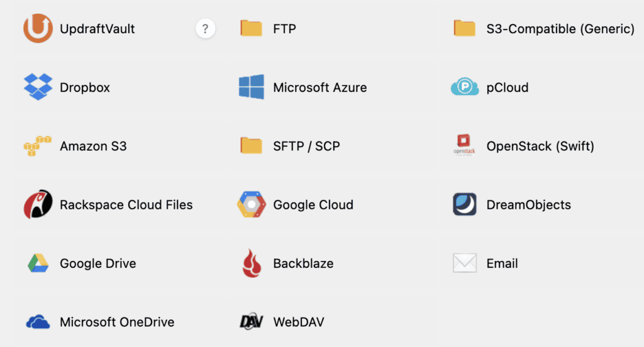Viewport: 644px width, 347px height.
Task: Click the WebDAV logo icon
Action: (x=251, y=321)
